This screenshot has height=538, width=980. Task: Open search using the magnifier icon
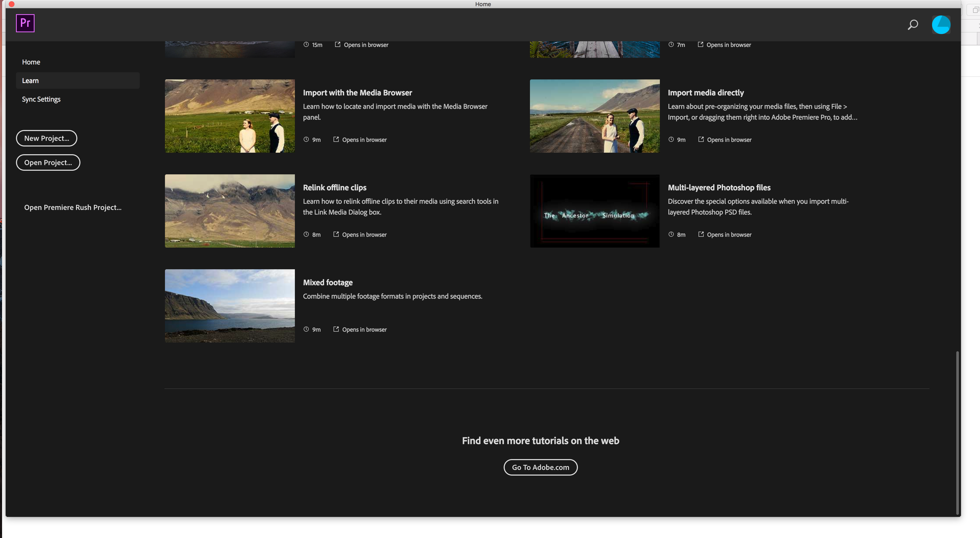pyautogui.click(x=912, y=25)
